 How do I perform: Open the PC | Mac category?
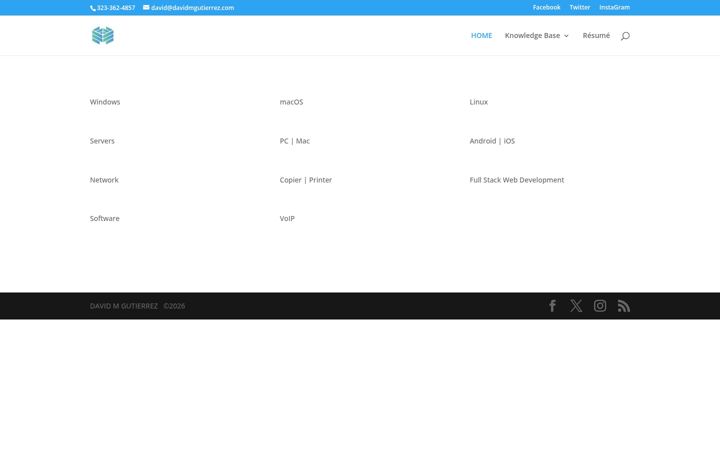294,141
